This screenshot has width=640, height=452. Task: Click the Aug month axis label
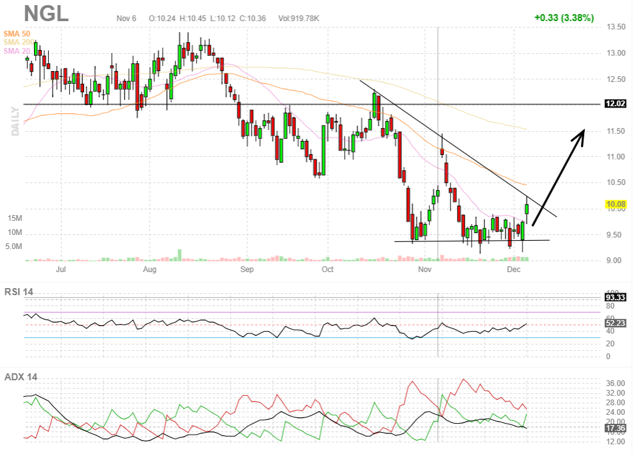(x=150, y=269)
